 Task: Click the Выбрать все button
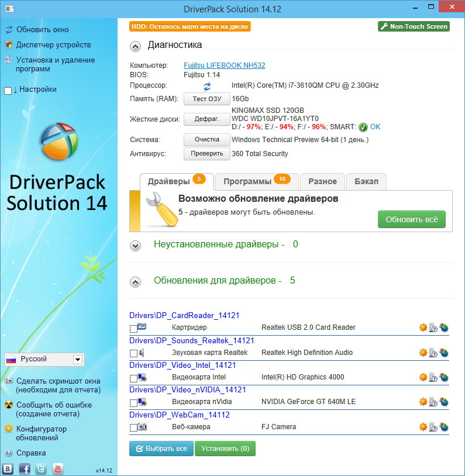[x=161, y=449]
